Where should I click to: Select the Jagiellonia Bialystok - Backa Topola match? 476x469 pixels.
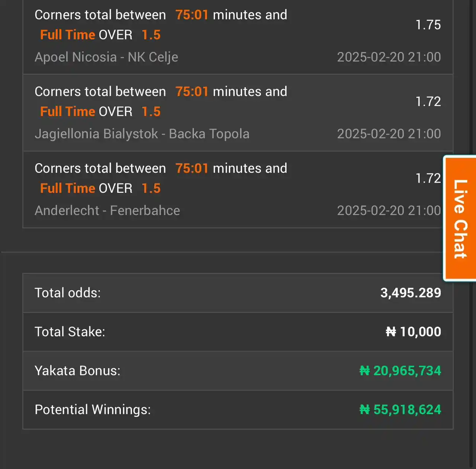coord(142,134)
